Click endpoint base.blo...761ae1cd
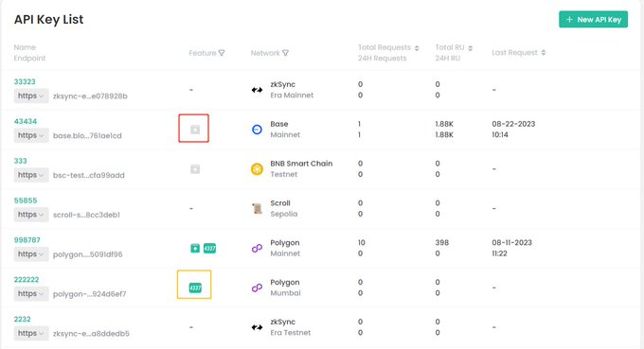 (x=87, y=136)
